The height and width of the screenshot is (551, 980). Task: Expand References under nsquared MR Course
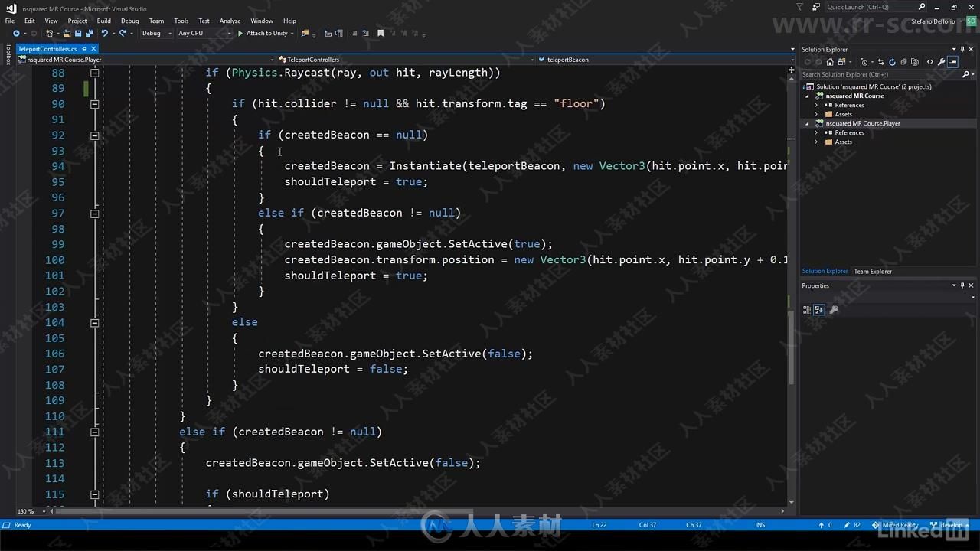coord(816,105)
